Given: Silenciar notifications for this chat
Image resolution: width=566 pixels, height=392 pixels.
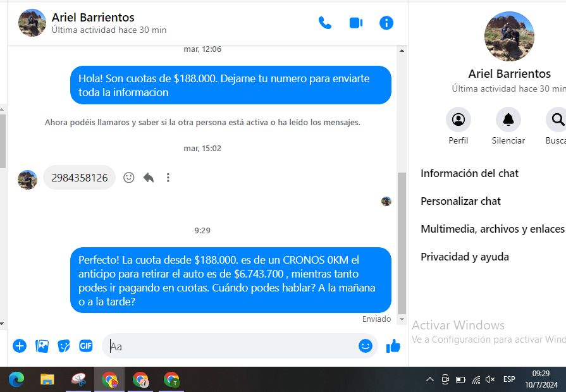Looking at the screenshot, I should tap(508, 119).
